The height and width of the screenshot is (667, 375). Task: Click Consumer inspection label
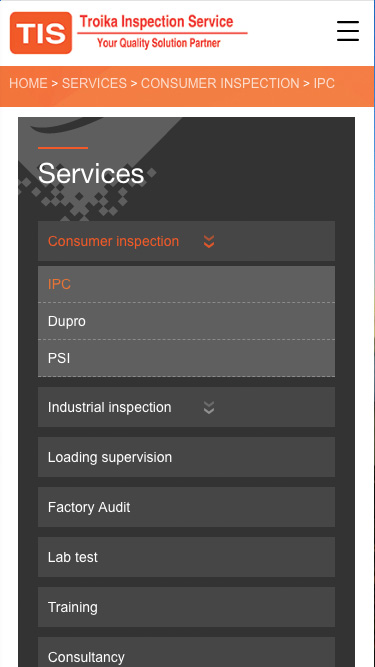pyautogui.click(x=114, y=241)
